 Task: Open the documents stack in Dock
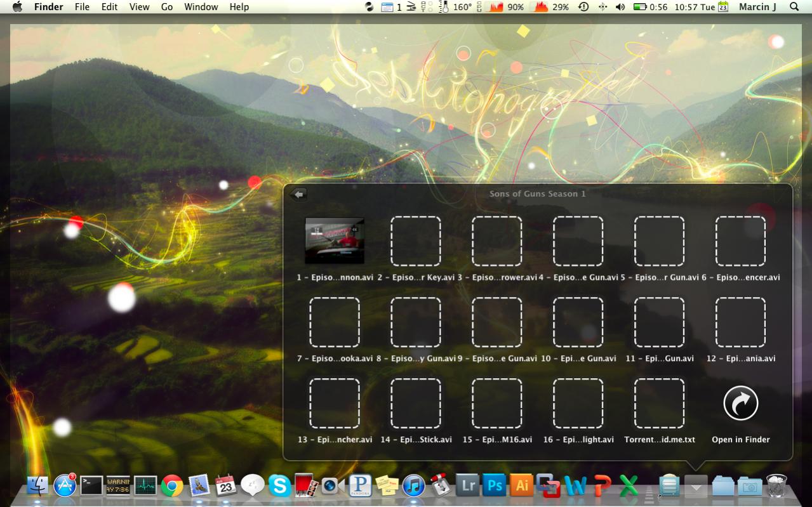coord(669,485)
